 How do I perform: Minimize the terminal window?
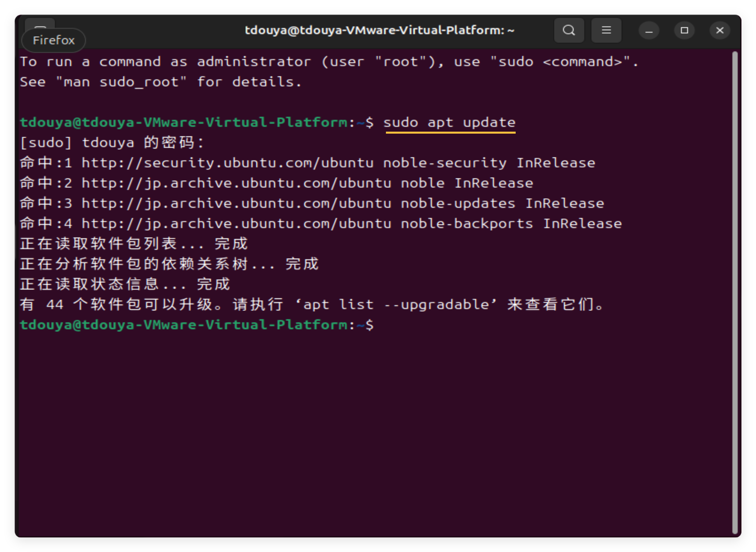tap(649, 31)
